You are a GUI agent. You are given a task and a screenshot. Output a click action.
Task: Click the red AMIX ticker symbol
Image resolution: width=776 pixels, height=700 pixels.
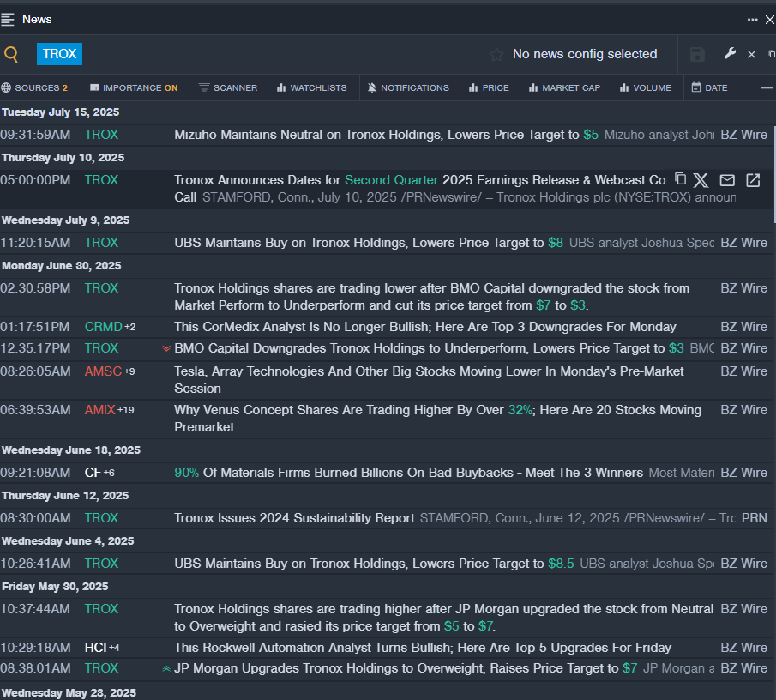point(100,410)
